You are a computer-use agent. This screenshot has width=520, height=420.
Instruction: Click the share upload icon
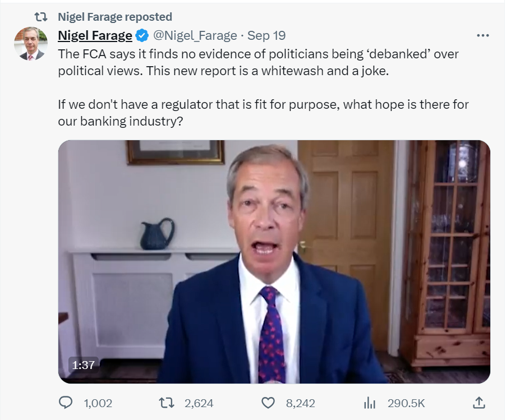point(478,403)
